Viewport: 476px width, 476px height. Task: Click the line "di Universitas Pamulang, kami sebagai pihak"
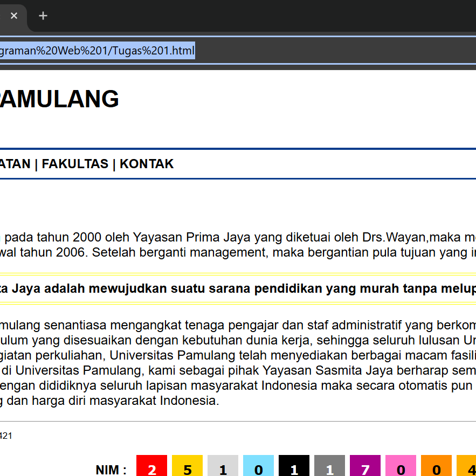pos(130,370)
